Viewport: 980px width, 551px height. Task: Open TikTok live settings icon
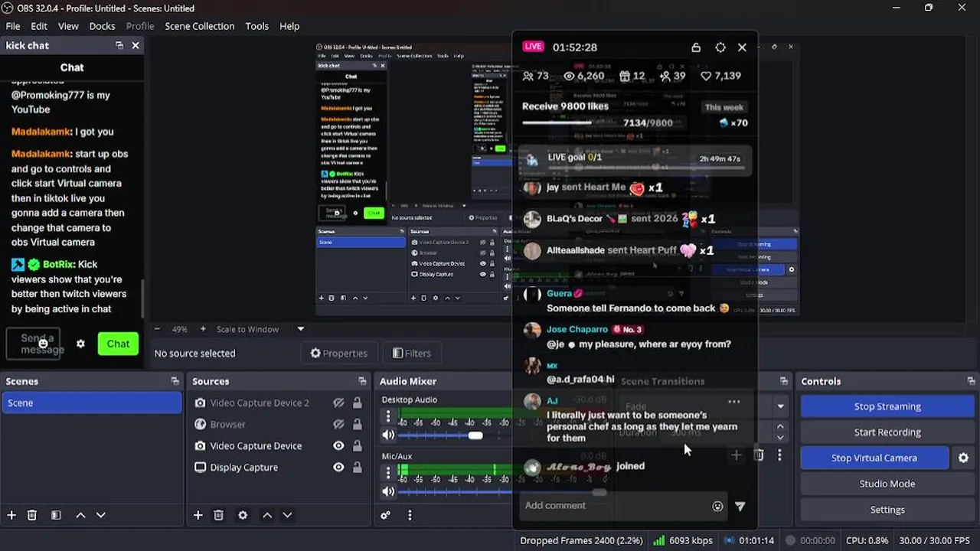click(x=720, y=47)
